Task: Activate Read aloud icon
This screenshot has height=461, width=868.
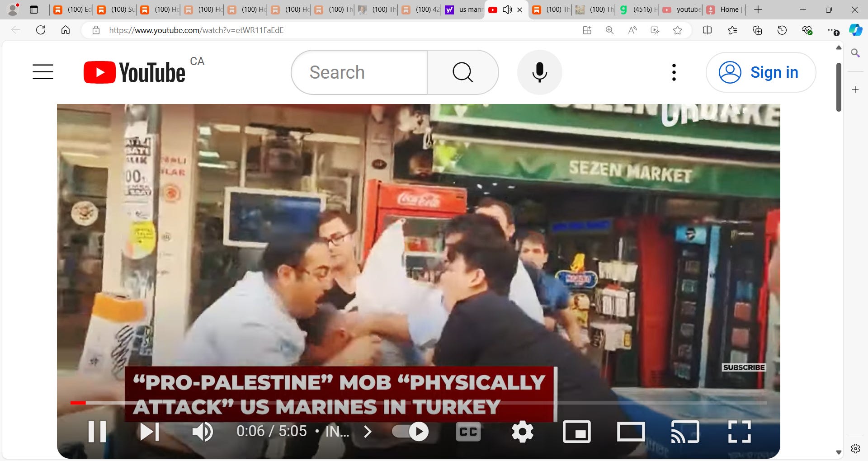Action: [632, 30]
